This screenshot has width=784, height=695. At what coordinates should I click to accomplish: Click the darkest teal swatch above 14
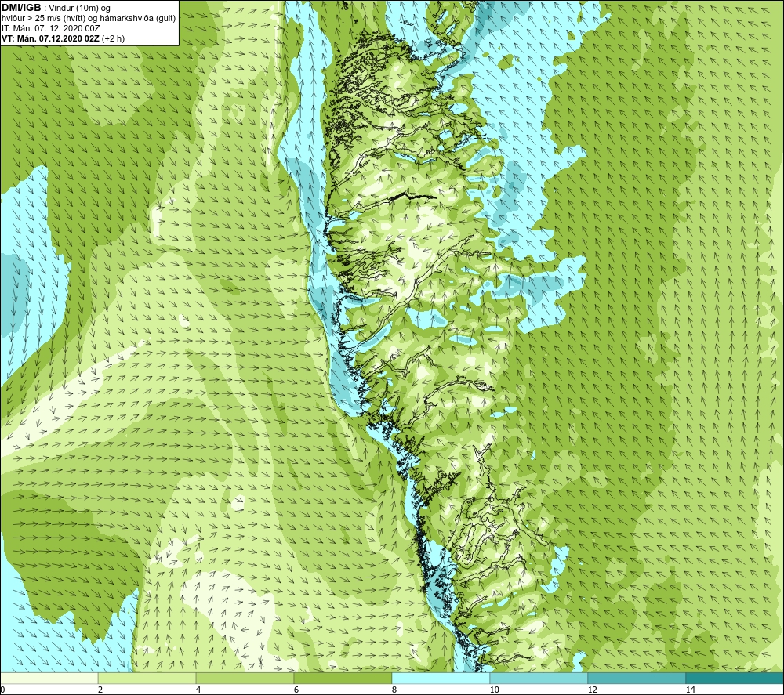coord(735,678)
